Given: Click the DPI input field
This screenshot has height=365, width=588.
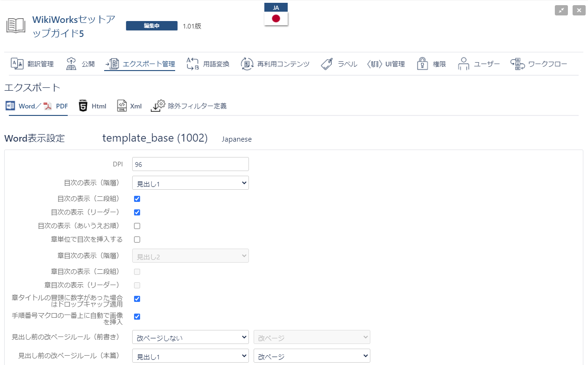Looking at the screenshot, I should pyautogui.click(x=190, y=165).
